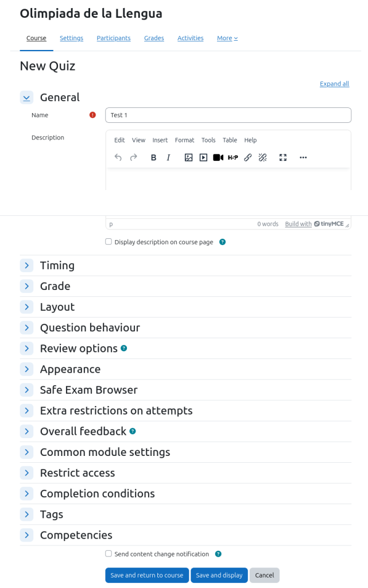The width and height of the screenshot is (368, 588).
Task: Tick Send content change notification checkbox
Action: point(109,554)
